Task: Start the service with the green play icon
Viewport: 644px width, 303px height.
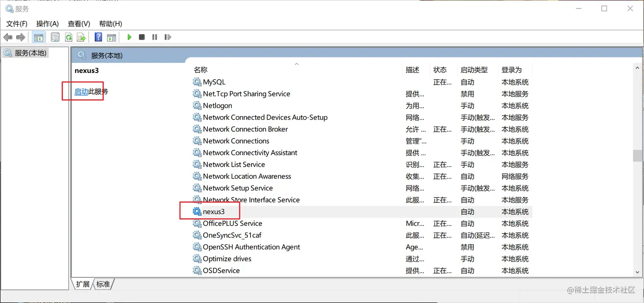Action: click(x=129, y=37)
